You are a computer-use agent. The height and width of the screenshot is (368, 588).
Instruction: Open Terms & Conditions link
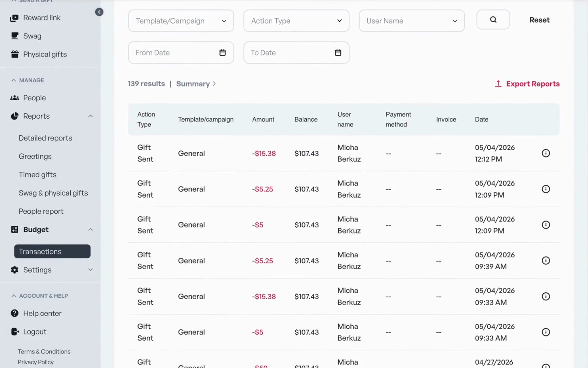[x=44, y=352]
